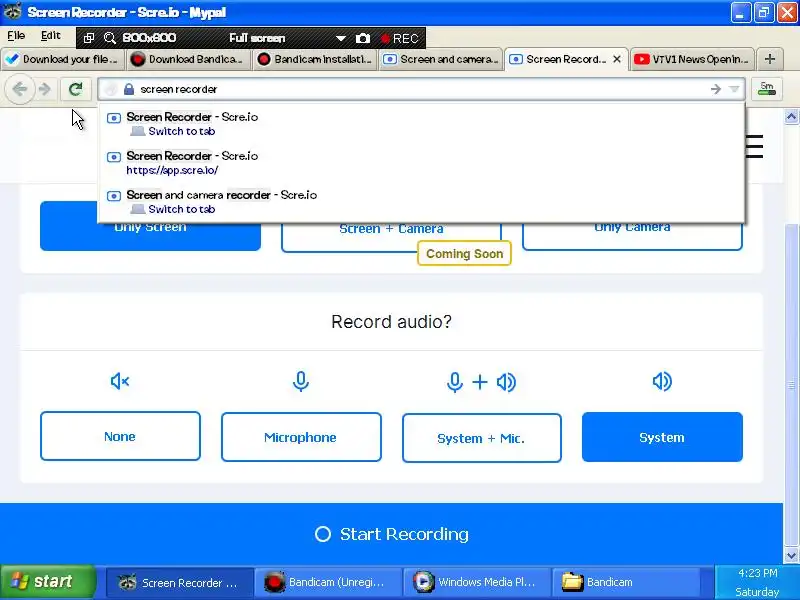The image size is (800, 600).
Task: Click the mic plus speaker icon
Action: point(481,382)
